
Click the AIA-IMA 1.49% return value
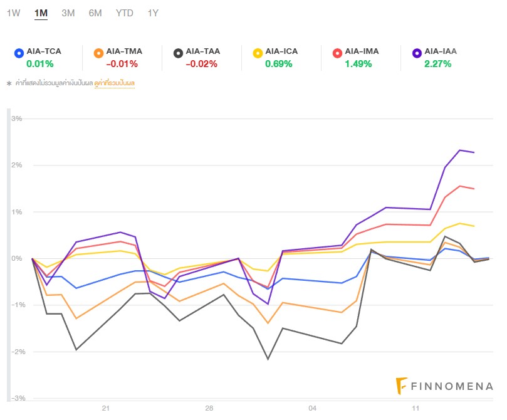coord(358,63)
